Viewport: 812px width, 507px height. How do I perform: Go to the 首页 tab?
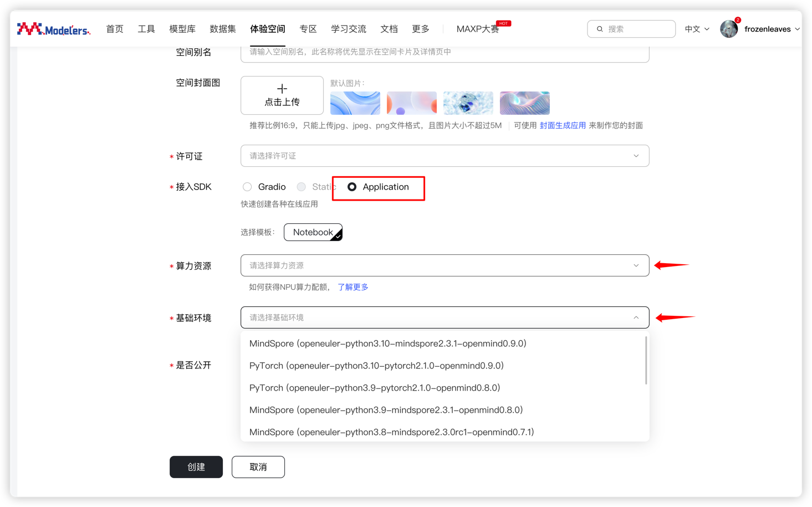click(115, 29)
